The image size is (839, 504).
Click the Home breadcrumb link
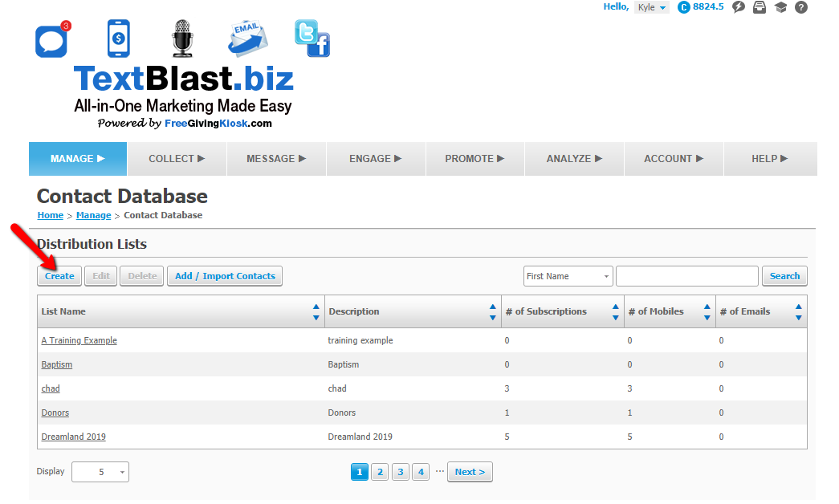point(51,215)
